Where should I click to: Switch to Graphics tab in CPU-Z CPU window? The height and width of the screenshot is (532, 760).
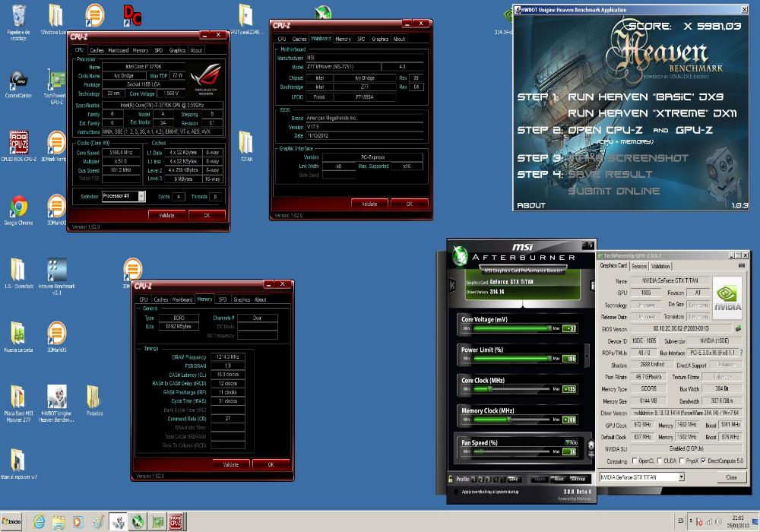177,50
